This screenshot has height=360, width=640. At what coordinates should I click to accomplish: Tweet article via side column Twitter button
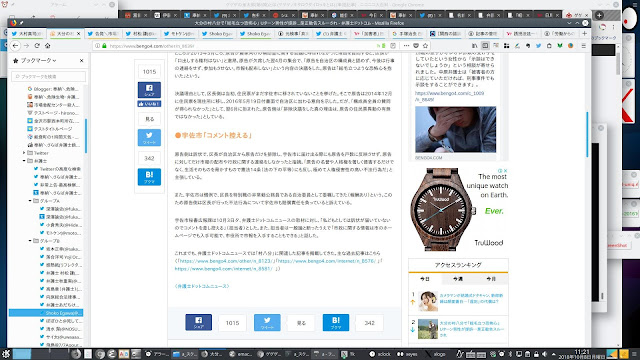point(149,138)
